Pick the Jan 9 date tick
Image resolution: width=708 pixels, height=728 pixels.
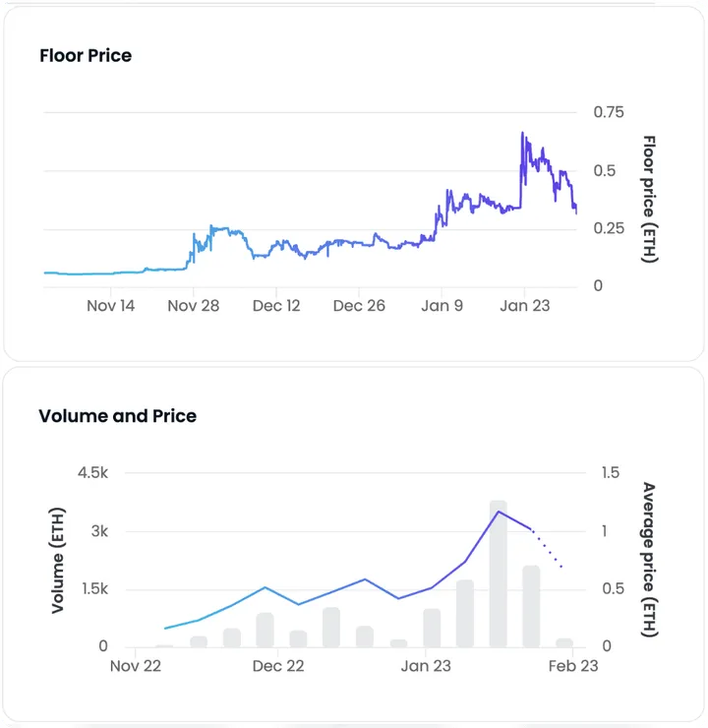pyautogui.click(x=442, y=306)
